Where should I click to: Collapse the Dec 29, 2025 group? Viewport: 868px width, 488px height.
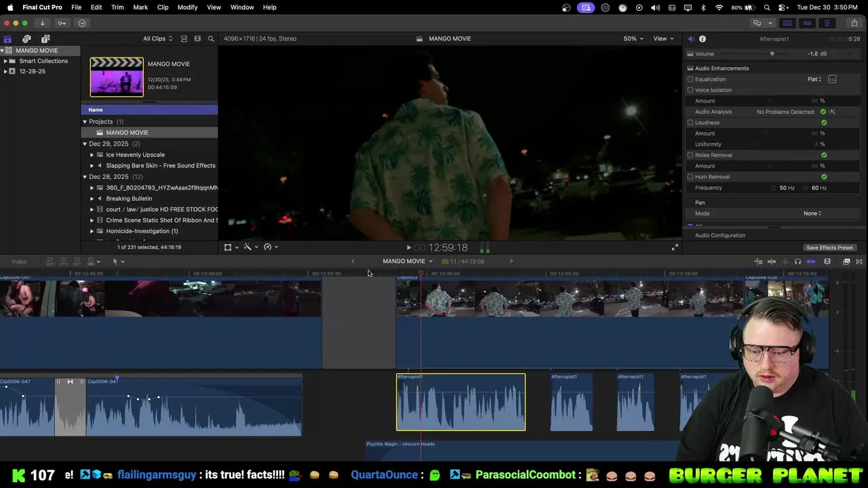pos(85,144)
